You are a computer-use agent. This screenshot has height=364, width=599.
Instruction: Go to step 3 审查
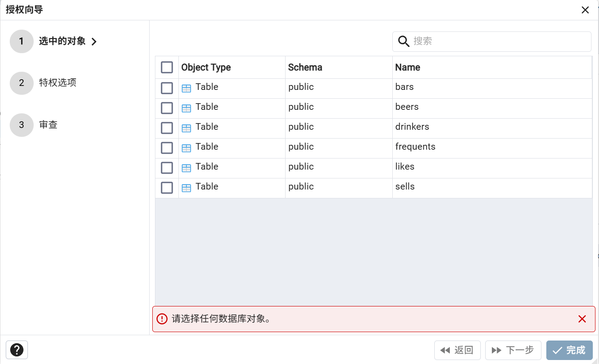point(48,125)
